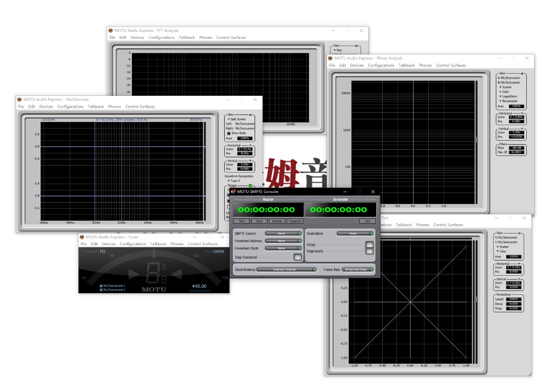Toggle the Show Ruler checkbox

coord(229,133)
